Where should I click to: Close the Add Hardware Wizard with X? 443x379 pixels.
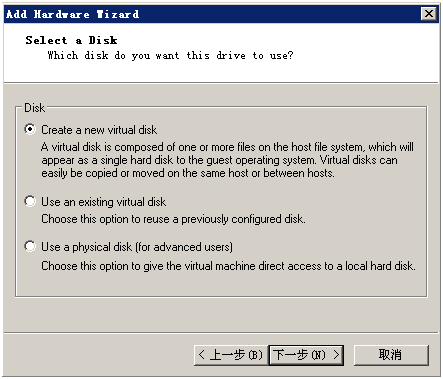tap(429, 14)
